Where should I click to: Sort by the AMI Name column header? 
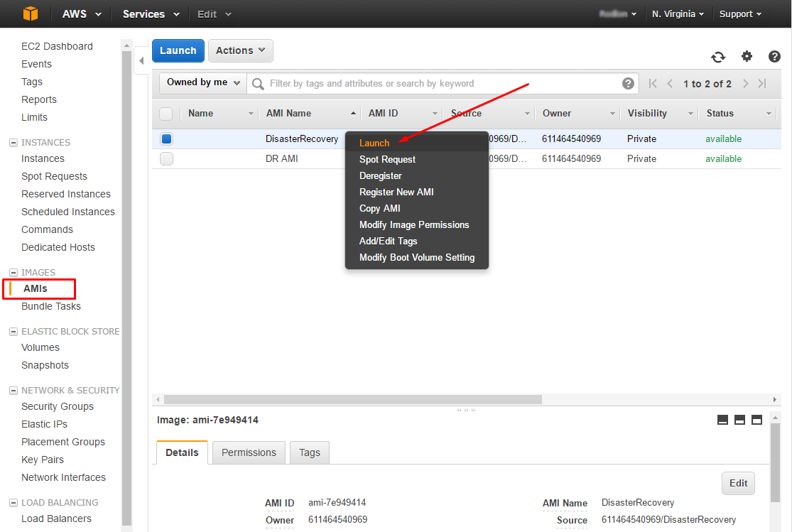click(x=289, y=114)
